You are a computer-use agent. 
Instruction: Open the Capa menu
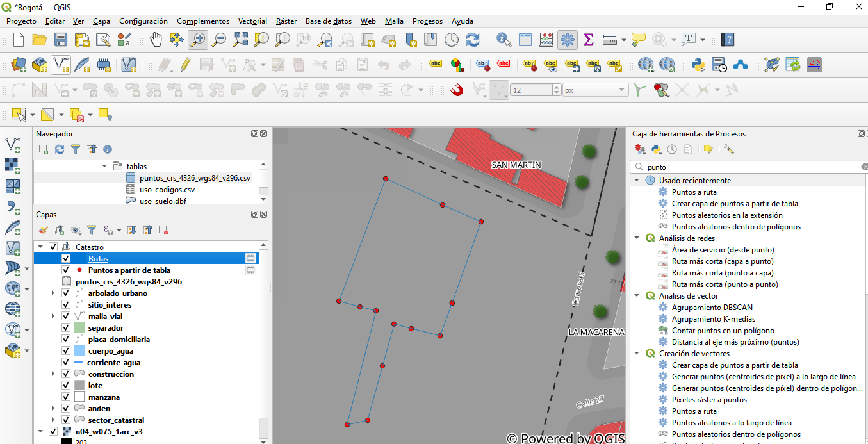point(101,21)
